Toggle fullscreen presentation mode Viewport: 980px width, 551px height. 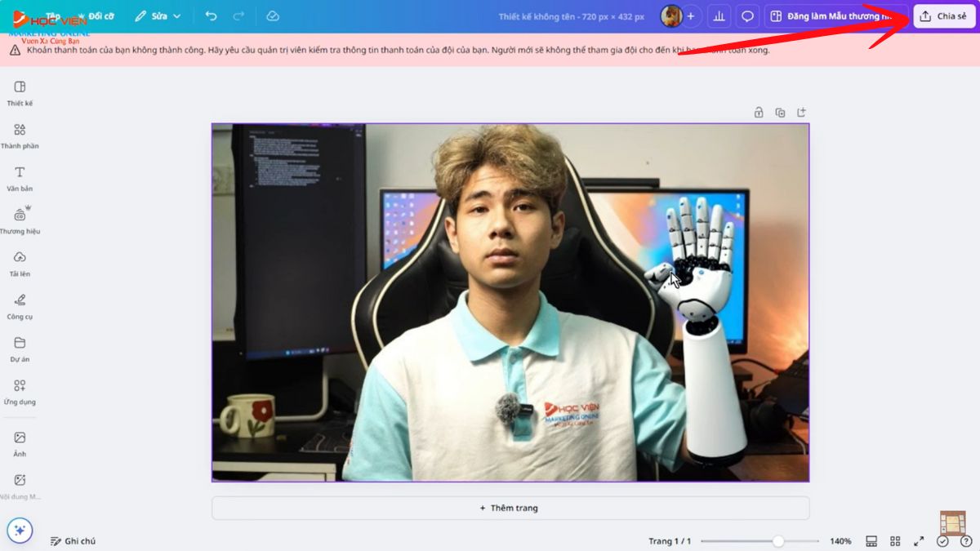pos(919,541)
